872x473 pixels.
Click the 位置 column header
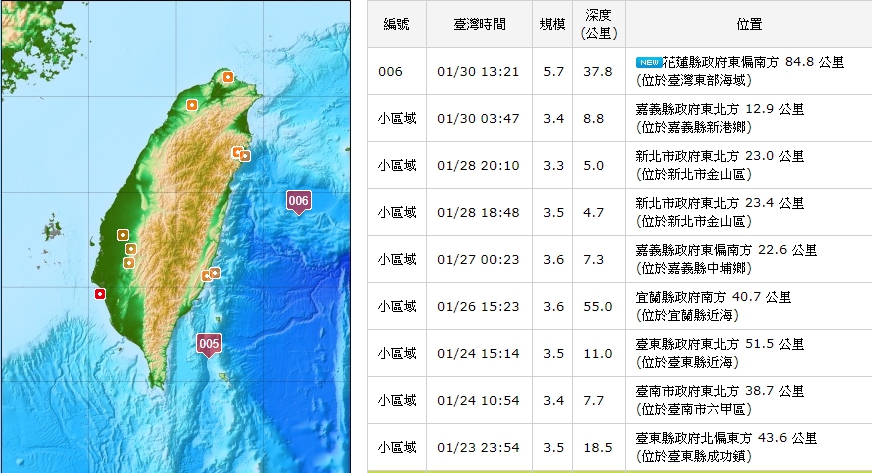click(x=747, y=24)
